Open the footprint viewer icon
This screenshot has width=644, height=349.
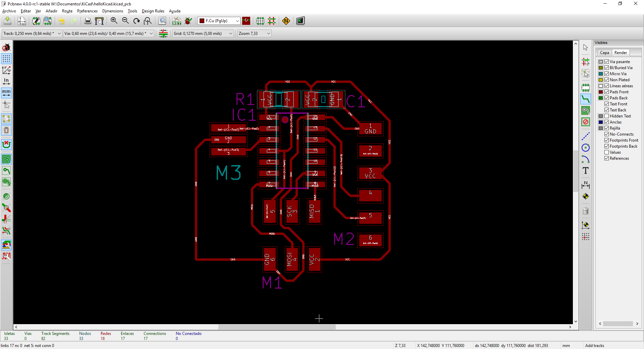pos(48,21)
